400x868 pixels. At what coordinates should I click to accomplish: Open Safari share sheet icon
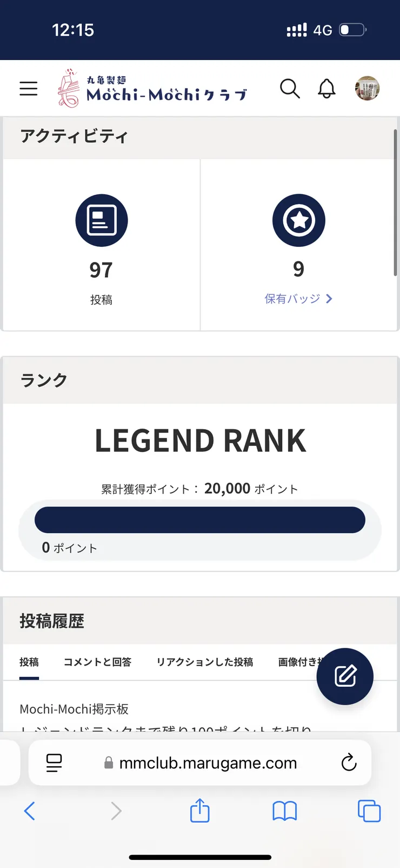point(200,811)
